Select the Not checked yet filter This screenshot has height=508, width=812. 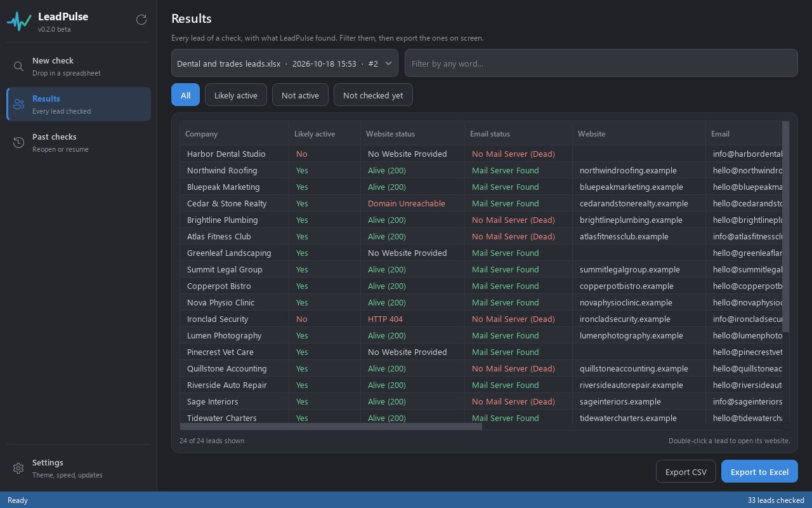(373, 95)
